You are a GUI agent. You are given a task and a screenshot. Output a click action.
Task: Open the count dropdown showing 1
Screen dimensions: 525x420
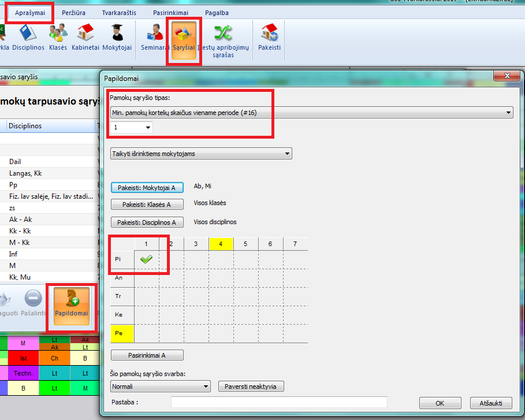[132, 127]
